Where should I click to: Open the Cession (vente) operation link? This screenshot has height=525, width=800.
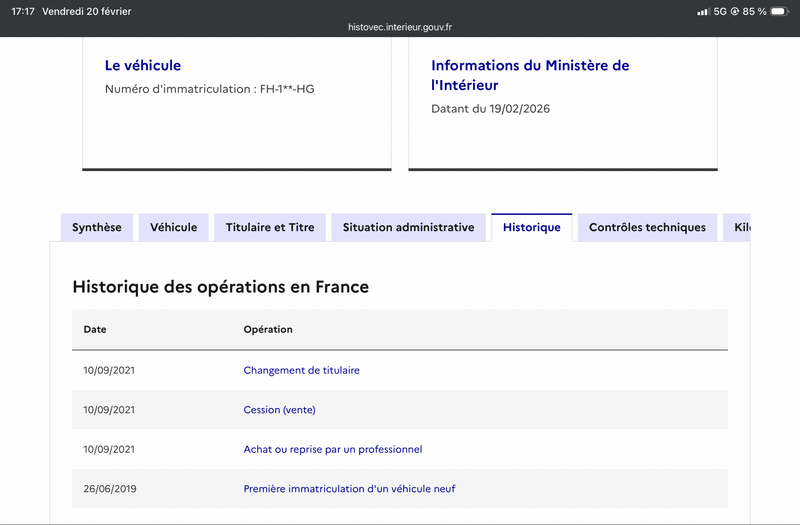[x=279, y=410]
